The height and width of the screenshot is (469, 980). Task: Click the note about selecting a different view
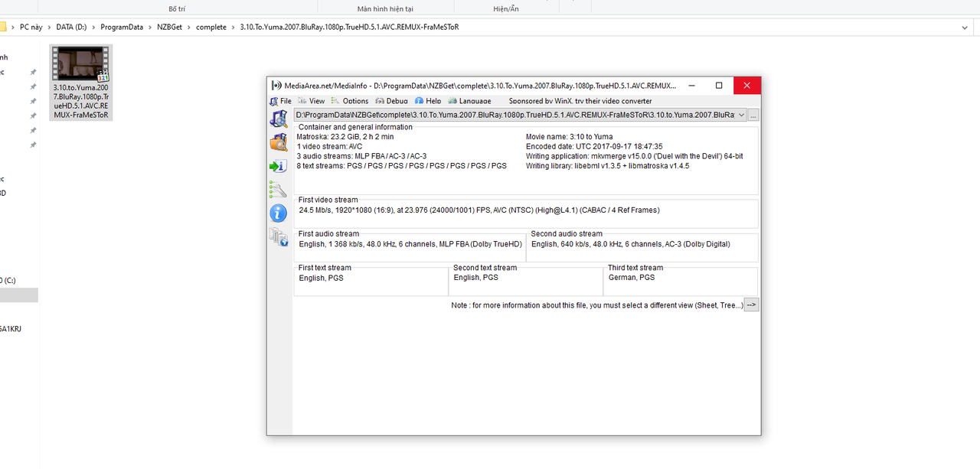tap(597, 305)
